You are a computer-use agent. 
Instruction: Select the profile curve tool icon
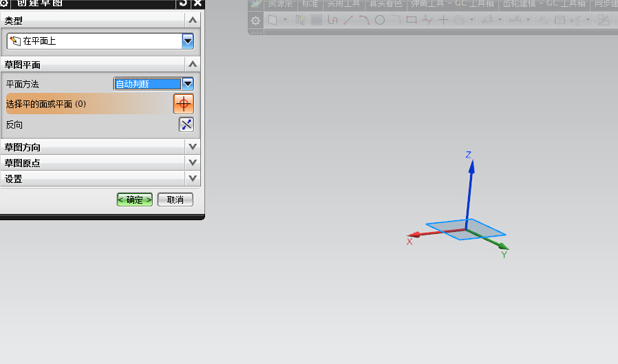(333, 20)
